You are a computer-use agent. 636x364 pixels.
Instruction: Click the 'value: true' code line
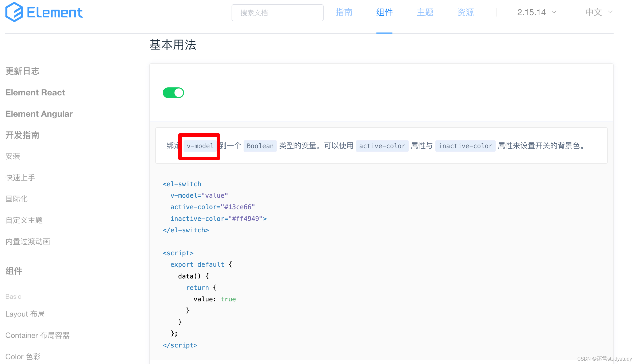tap(215, 299)
